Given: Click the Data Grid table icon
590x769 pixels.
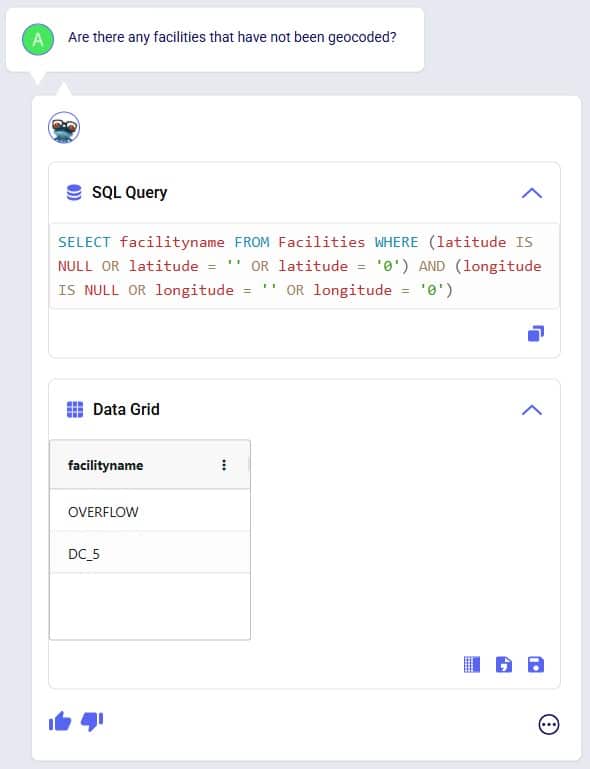Looking at the screenshot, I should point(75,409).
